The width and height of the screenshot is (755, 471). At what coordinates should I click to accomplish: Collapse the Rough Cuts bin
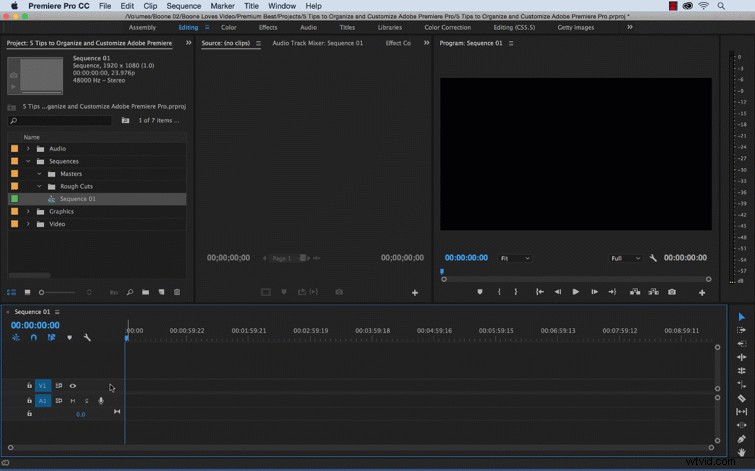(x=39, y=186)
